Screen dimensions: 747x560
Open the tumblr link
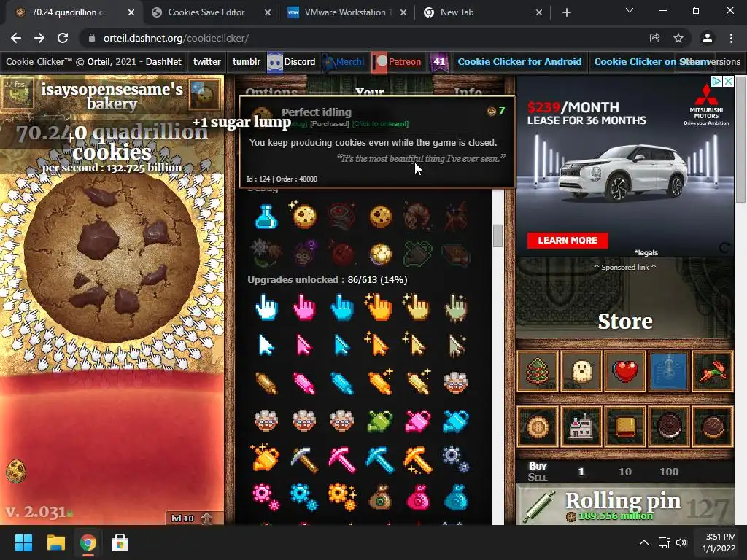(247, 61)
